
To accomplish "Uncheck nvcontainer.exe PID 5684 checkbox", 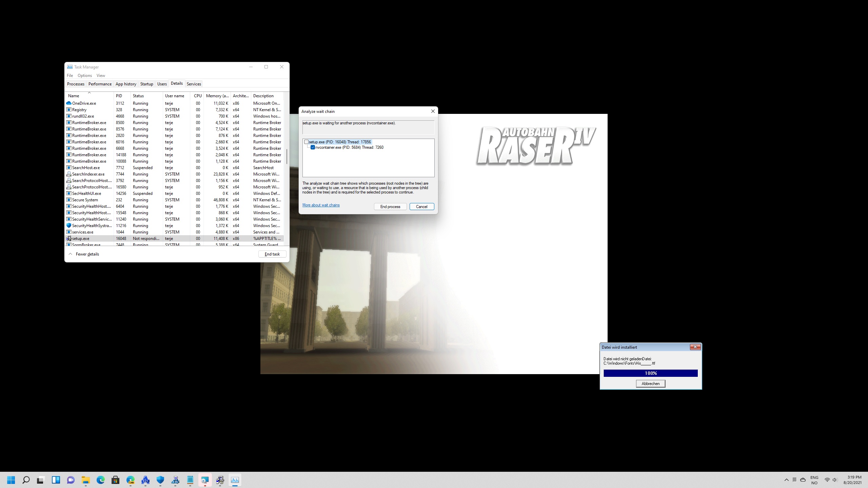I will click(313, 147).
